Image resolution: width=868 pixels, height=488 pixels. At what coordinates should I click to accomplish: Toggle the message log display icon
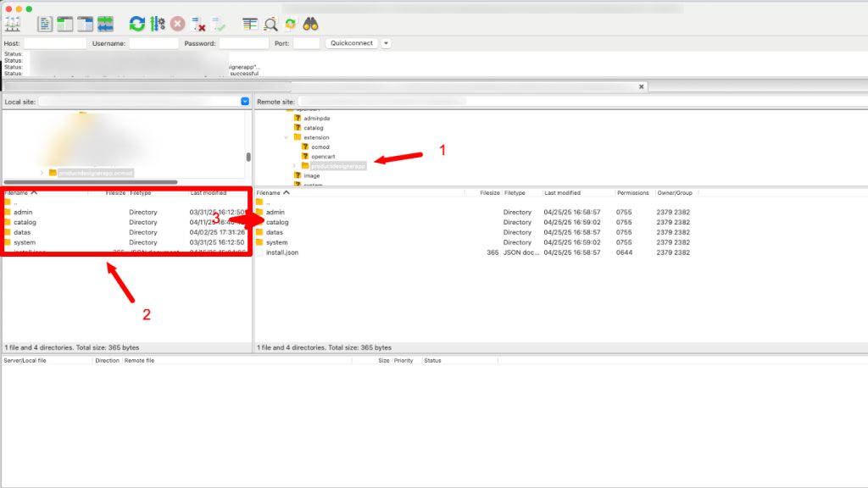pos(45,24)
